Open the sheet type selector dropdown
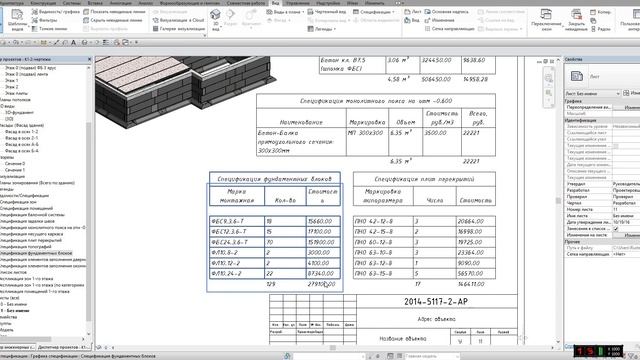 click(593, 93)
